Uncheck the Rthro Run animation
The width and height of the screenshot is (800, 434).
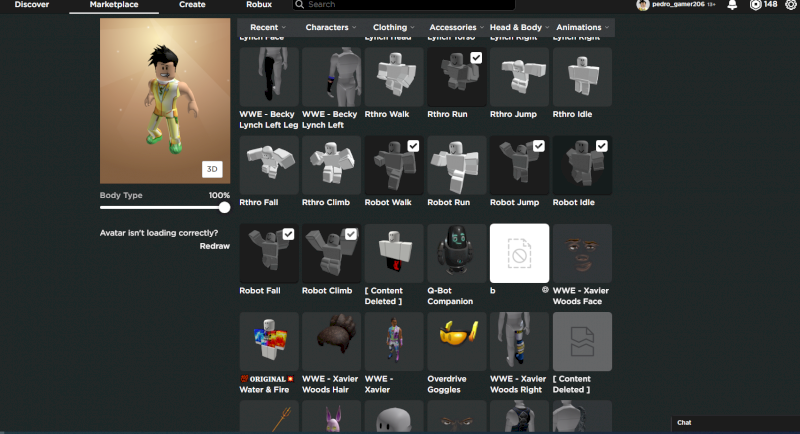click(x=476, y=58)
